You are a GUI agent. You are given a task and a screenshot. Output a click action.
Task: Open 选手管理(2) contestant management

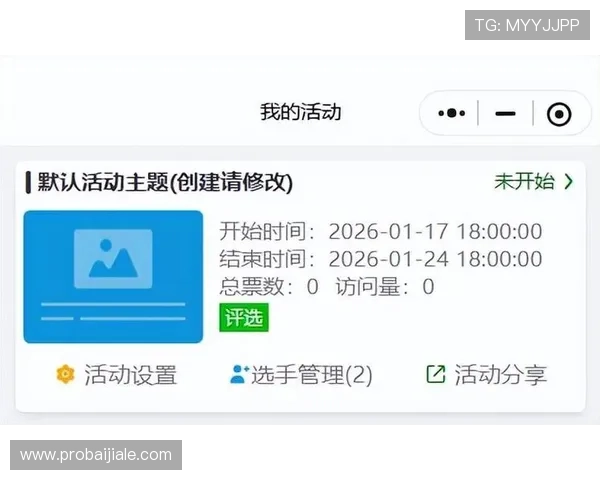pyautogui.click(x=311, y=375)
